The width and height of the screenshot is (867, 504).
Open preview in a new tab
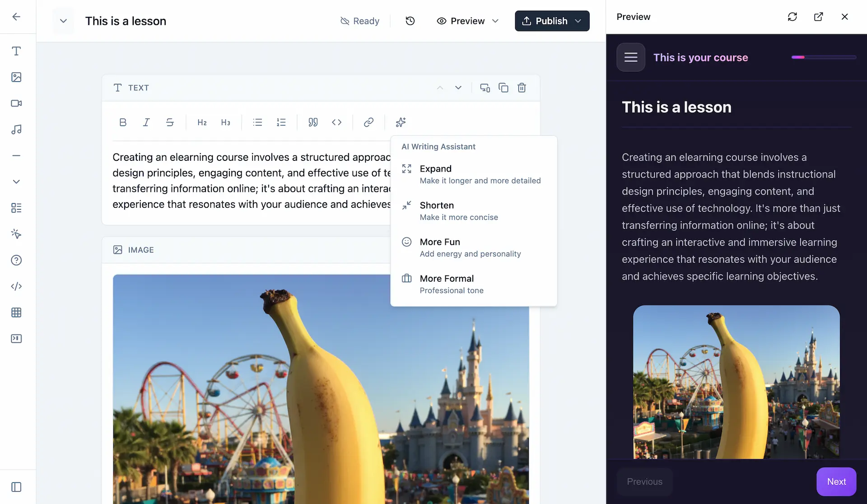(819, 17)
